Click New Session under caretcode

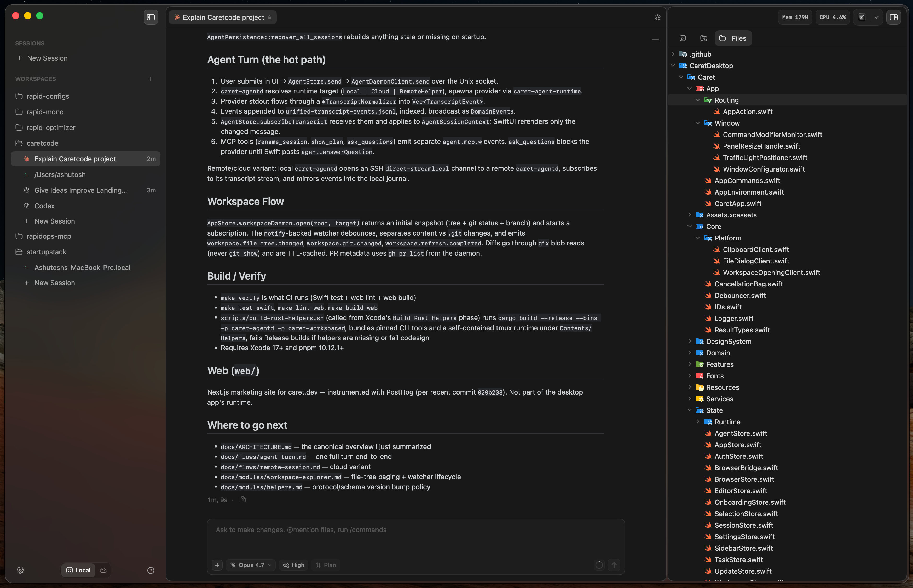click(x=55, y=221)
